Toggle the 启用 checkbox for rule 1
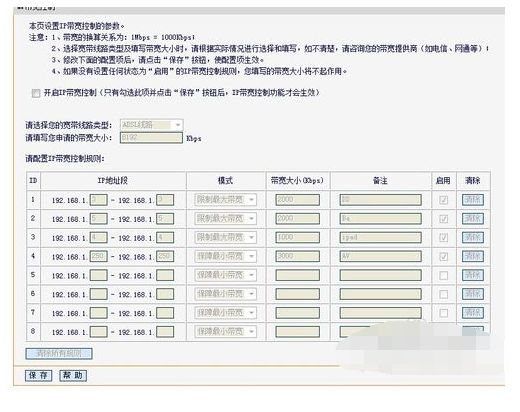Screen dimensions: 520x412 pos(443,200)
